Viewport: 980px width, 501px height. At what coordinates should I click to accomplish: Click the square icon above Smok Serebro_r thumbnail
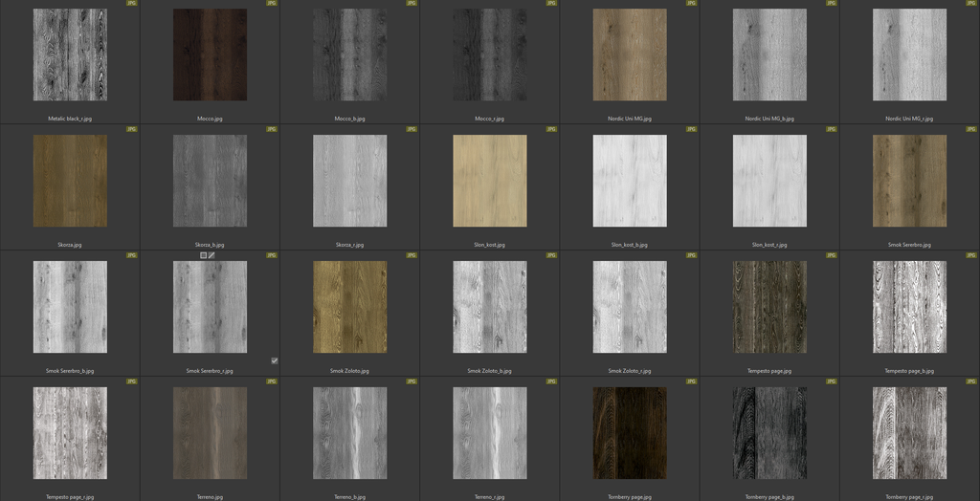click(203, 255)
